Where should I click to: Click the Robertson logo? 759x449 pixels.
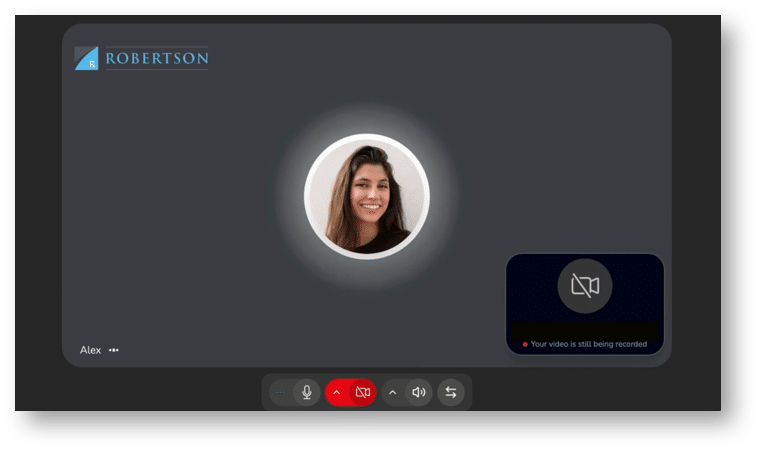(142, 58)
